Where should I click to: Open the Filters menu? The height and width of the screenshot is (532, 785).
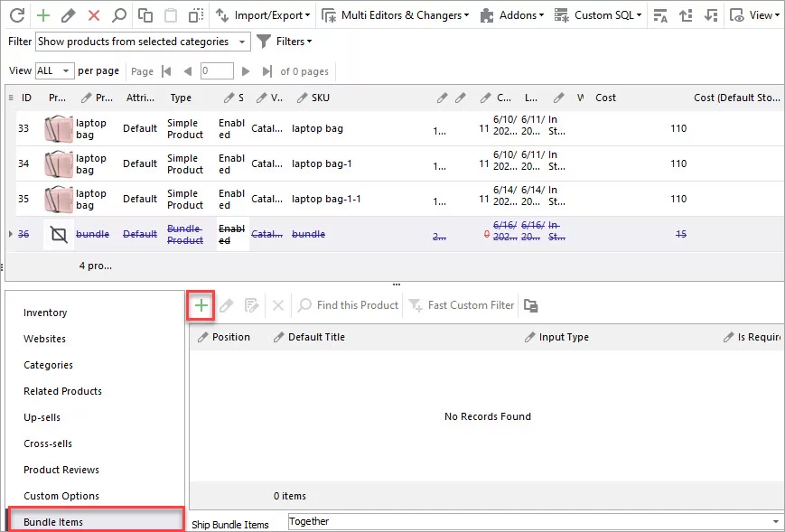tap(284, 42)
